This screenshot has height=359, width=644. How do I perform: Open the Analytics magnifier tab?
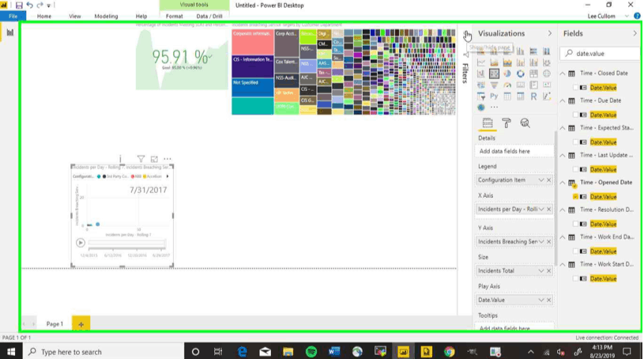[x=525, y=123]
